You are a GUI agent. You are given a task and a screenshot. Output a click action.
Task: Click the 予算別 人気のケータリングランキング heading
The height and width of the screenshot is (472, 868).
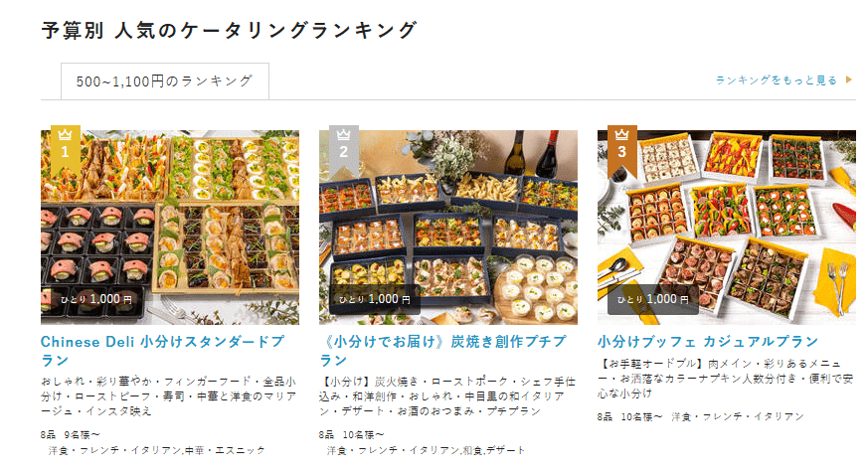(x=229, y=30)
